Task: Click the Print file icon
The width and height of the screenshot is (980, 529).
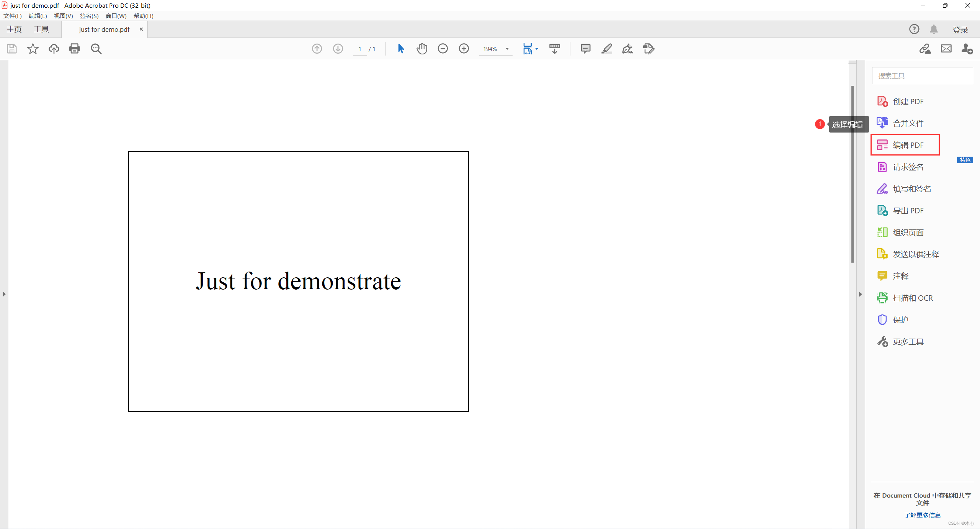Action: coord(75,49)
